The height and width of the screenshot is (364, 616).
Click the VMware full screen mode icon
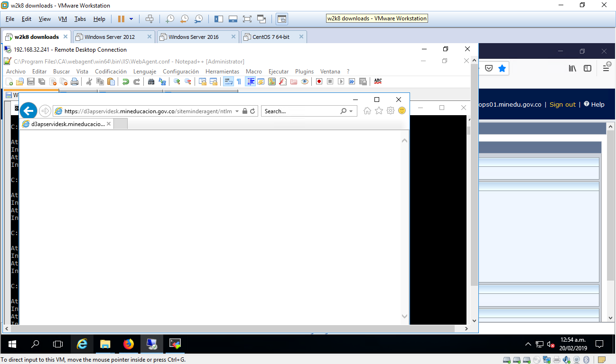tap(247, 19)
